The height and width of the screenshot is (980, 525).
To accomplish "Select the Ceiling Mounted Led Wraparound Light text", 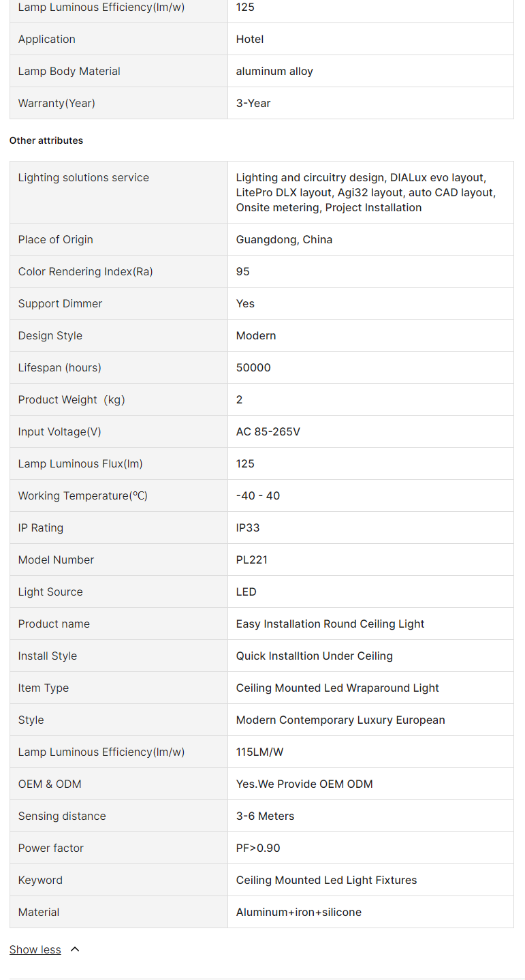I will [x=338, y=688].
